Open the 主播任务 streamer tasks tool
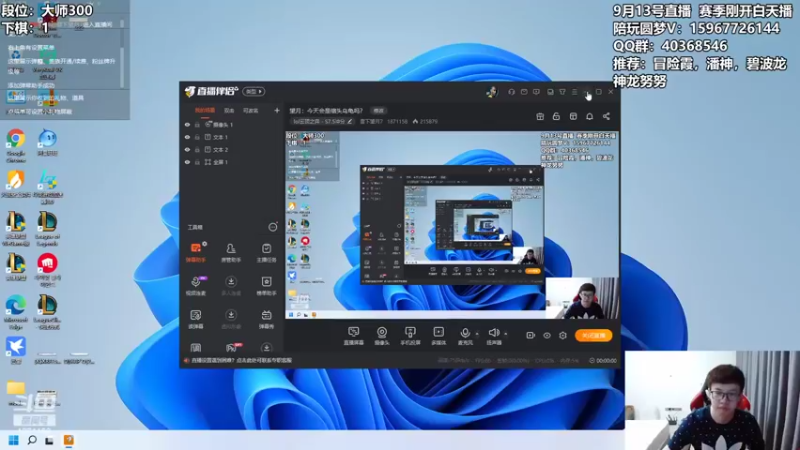 tap(266, 253)
